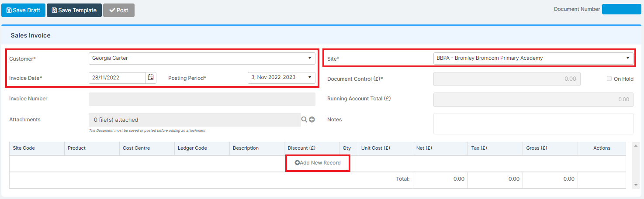This screenshot has width=644, height=199.
Task: Click the attachments search magnifier icon
Action: point(304,119)
